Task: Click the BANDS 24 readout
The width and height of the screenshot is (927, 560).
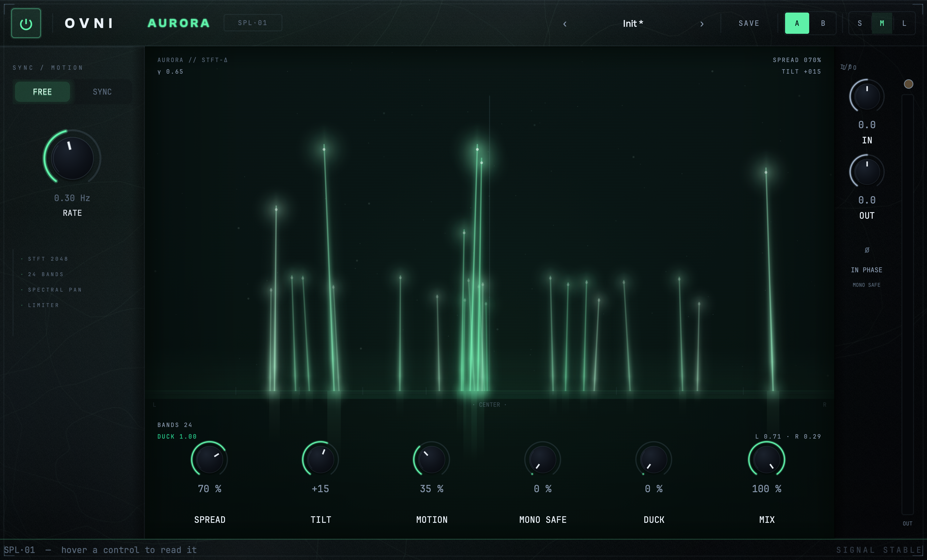Action: coord(175,425)
